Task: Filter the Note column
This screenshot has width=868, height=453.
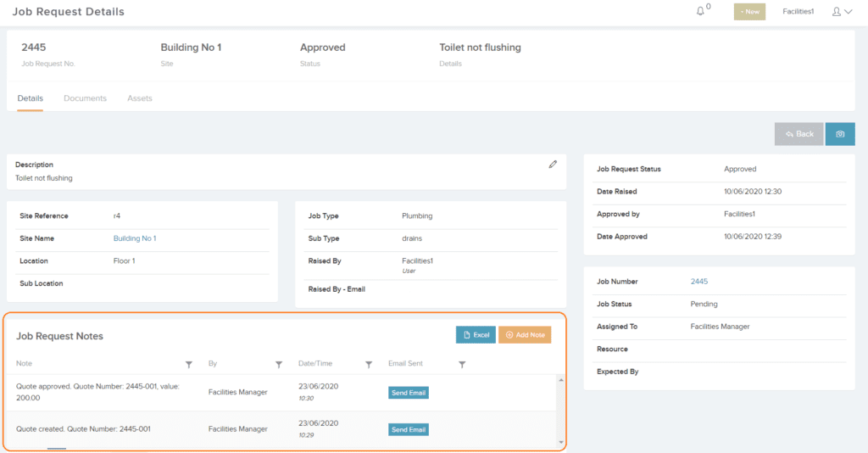Action: tap(189, 365)
